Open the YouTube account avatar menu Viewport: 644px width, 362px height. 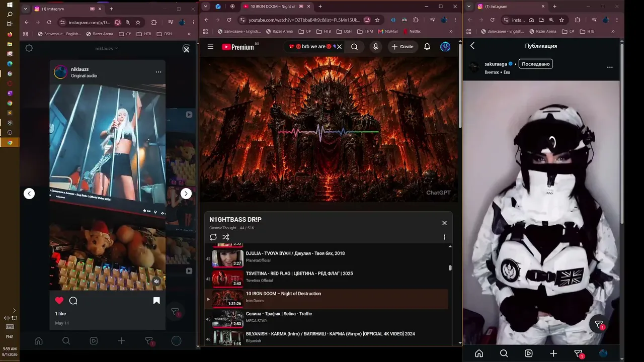[x=445, y=47]
